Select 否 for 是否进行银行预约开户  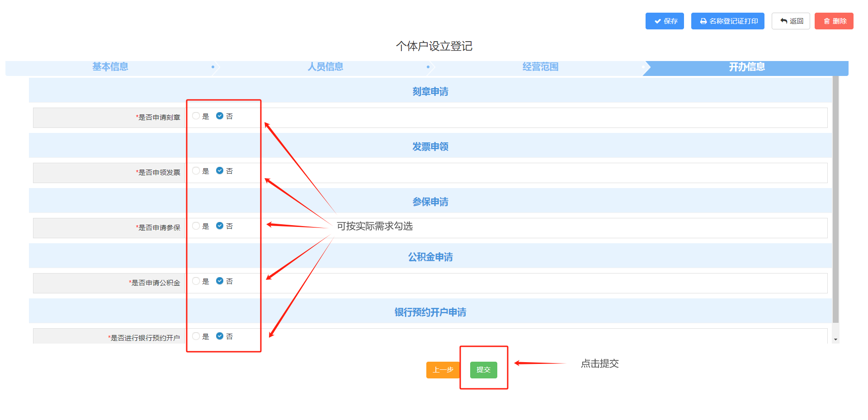coord(220,336)
